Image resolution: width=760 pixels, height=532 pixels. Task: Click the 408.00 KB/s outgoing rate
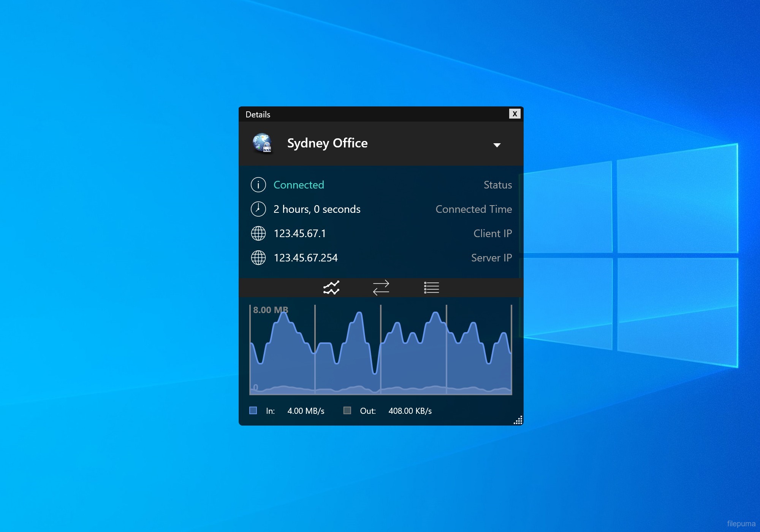click(410, 411)
